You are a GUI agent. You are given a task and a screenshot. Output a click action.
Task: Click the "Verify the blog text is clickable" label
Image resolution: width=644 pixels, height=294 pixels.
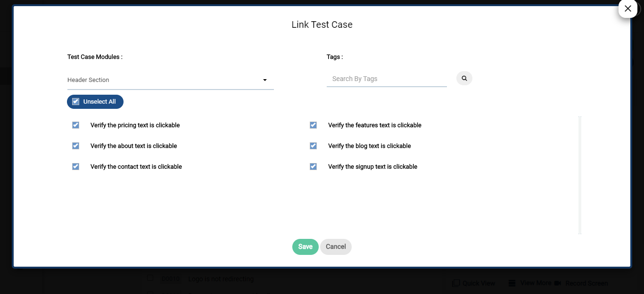(x=370, y=146)
